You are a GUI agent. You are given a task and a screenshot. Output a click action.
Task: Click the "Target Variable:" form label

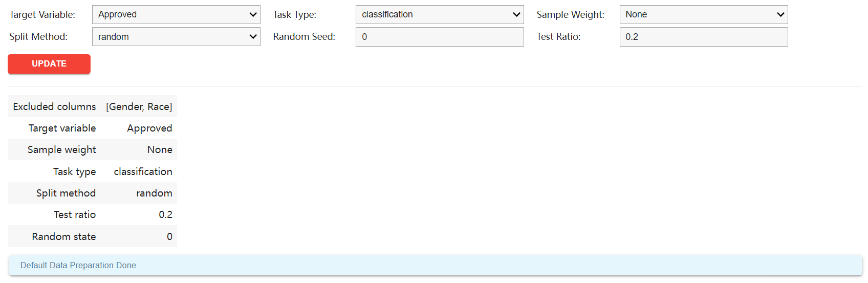pyautogui.click(x=42, y=15)
